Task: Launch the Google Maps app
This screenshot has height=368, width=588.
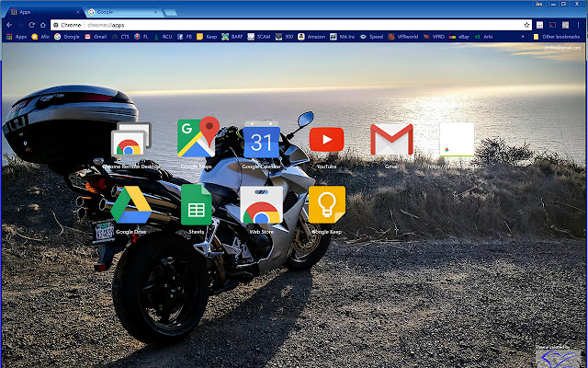Action: pos(198,137)
